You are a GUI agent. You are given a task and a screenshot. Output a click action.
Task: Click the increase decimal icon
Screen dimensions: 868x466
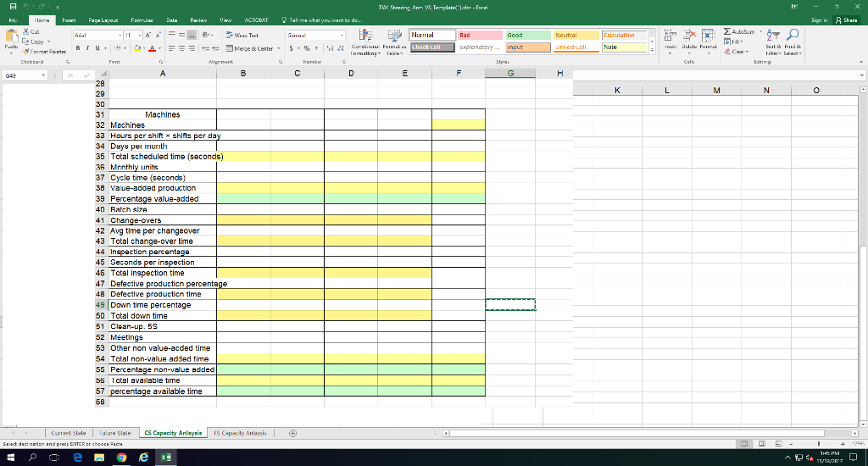(330, 48)
